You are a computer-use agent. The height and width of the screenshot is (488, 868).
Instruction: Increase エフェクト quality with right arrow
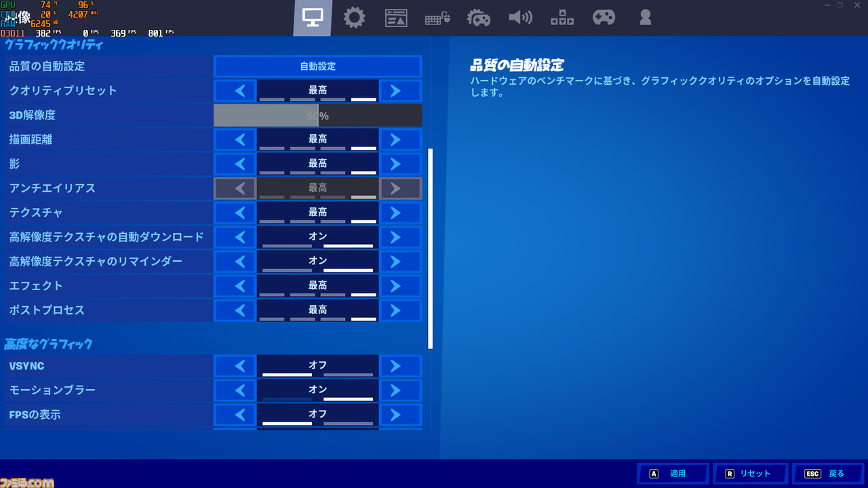pyautogui.click(x=400, y=286)
